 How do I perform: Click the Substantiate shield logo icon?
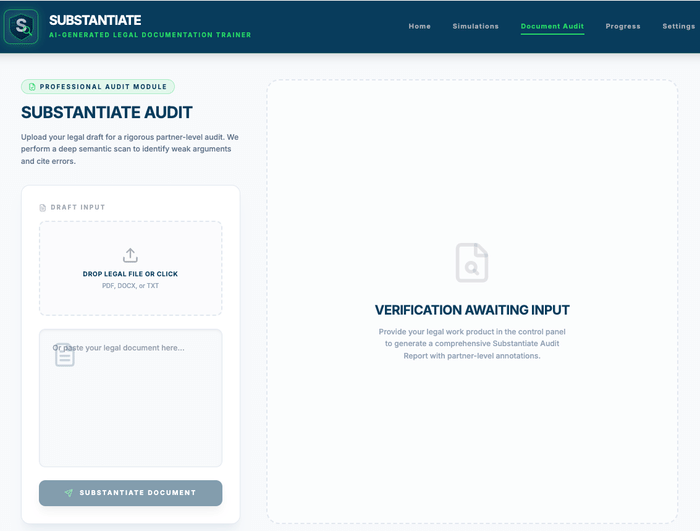click(x=21, y=26)
